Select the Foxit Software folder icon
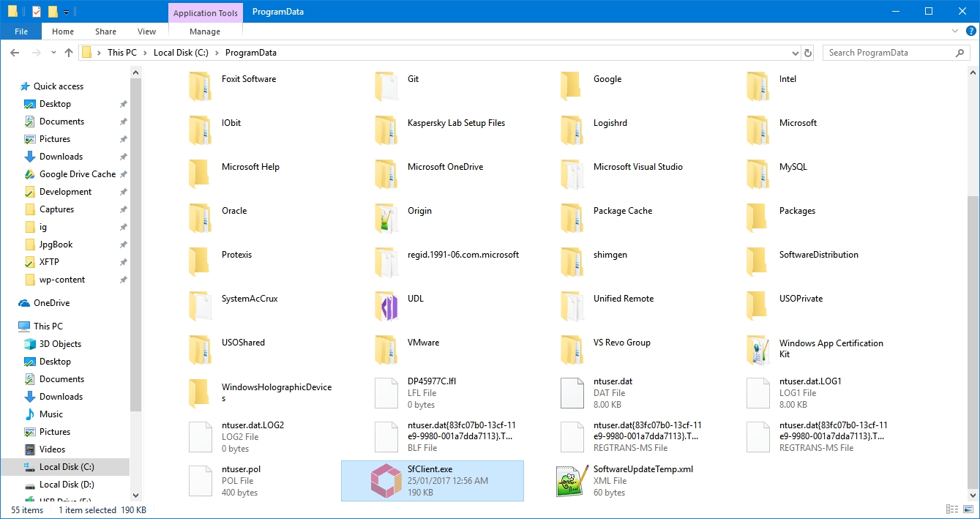The width and height of the screenshot is (980, 519). (x=201, y=86)
